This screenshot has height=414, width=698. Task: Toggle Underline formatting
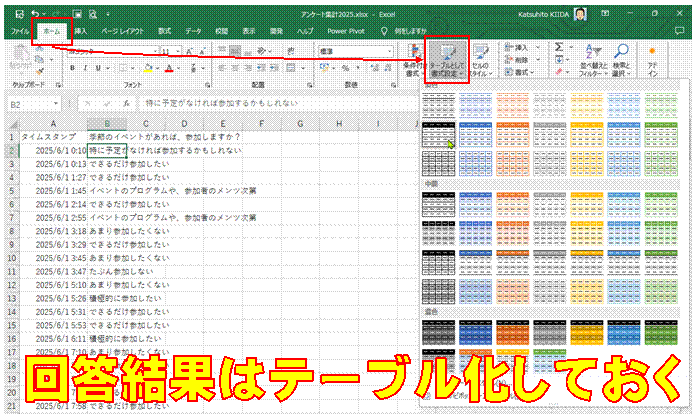coord(97,68)
